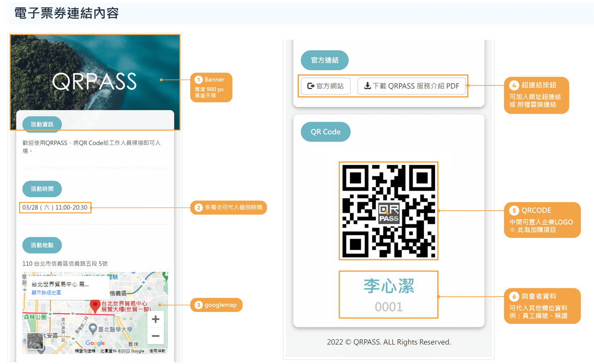This screenshot has height=364, width=594.
Task: Click the red map location pin
Action: pos(95,306)
